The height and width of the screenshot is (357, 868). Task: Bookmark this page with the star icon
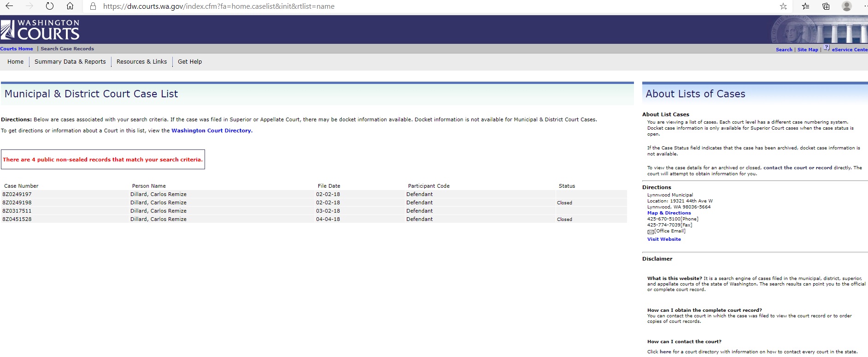click(783, 6)
